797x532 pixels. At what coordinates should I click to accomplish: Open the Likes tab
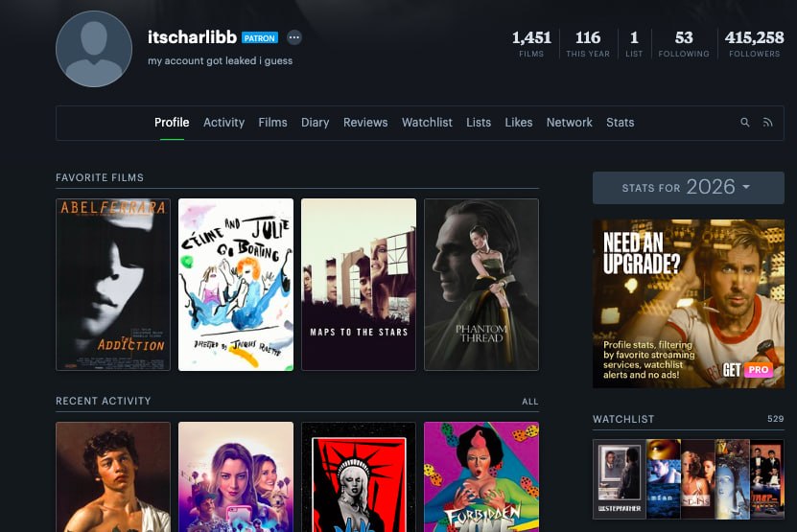point(519,123)
